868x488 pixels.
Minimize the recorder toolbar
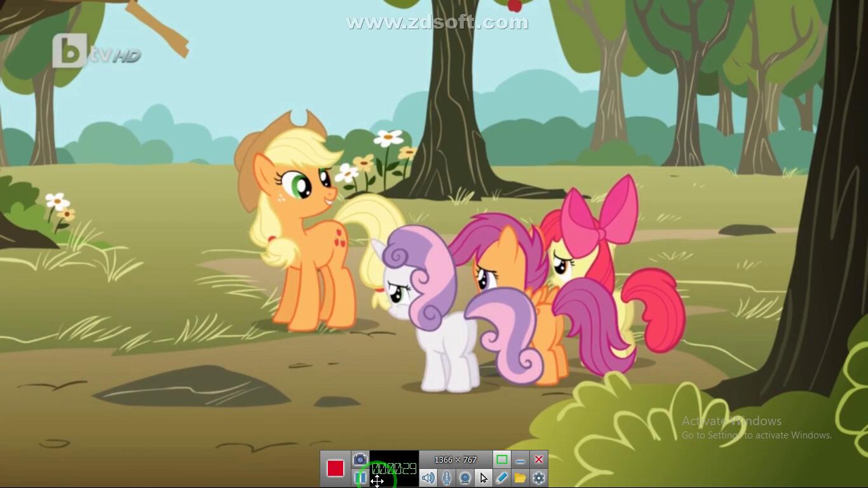pos(520,459)
